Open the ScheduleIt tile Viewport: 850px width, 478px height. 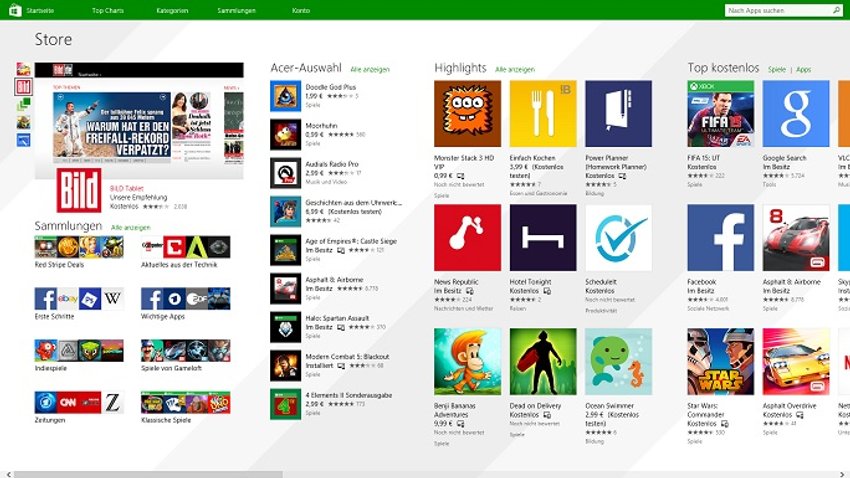619,237
